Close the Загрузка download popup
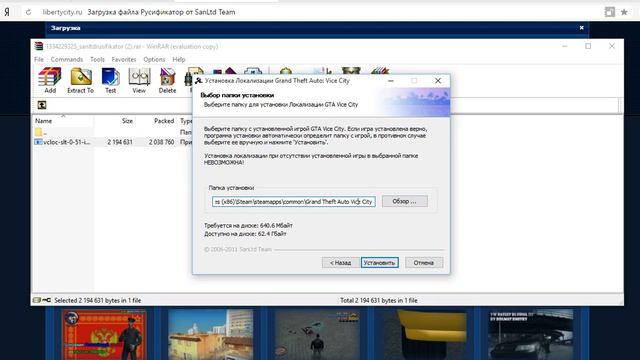The height and width of the screenshot is (360, 640). point(582,28)
